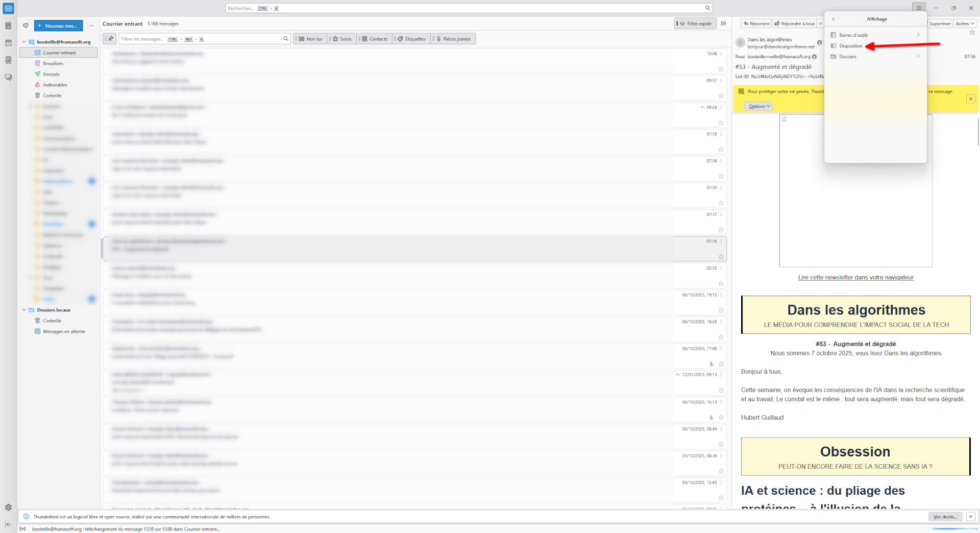Screen dimensions: 980x533
Task: Open message list display options icon
Action: pos(723,23)
